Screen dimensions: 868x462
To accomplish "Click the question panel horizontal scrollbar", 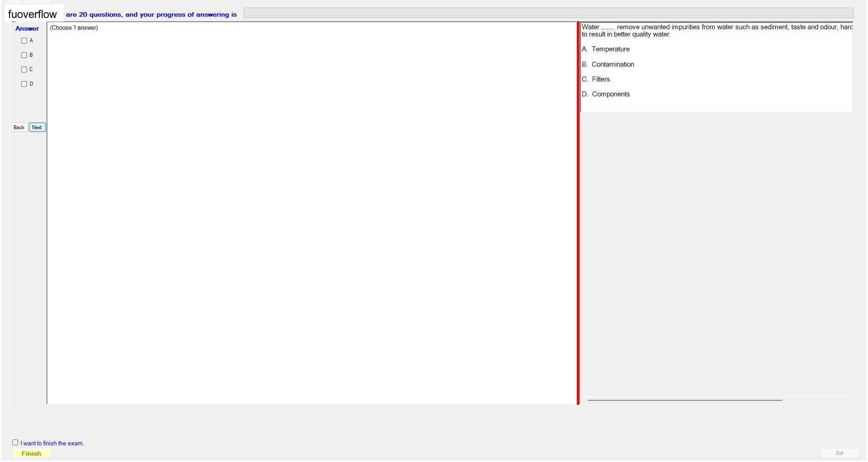I will 685,400.
